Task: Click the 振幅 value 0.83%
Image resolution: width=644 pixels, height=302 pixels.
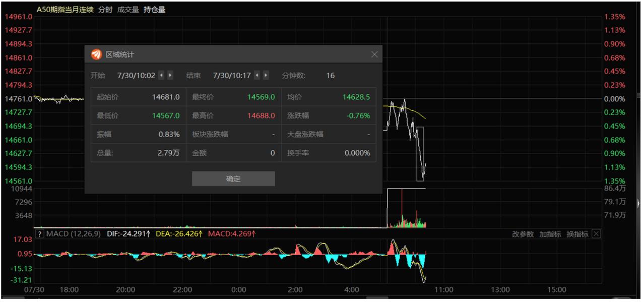Action: [169, 134]
